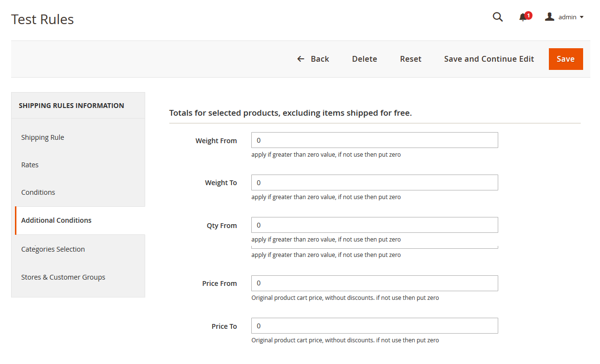
Task: Click the orange Save button
Action: pyautogui.click(x=565, y=59)
